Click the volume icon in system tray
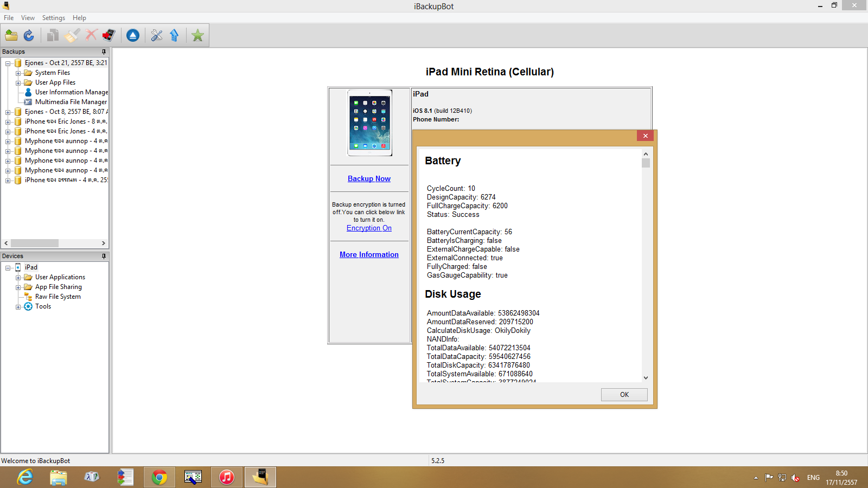 795,478
